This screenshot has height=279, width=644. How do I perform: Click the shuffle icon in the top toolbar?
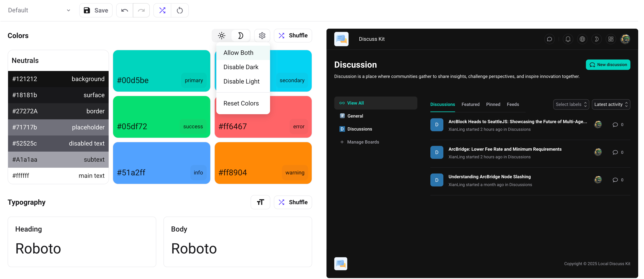pyautogui.click(x=162, y=10)
